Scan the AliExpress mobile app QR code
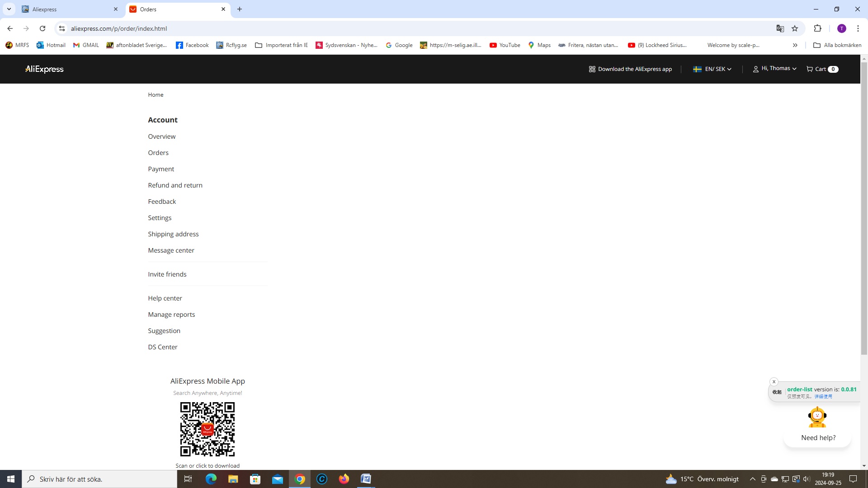 [x=208, y=429]
